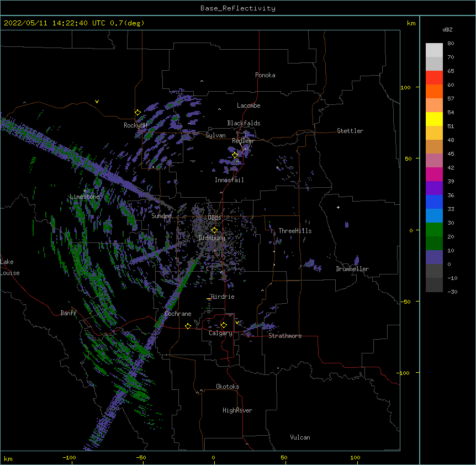Click the Airdrie city label
This screenshot has width=476, height=465.
(223, 297)
